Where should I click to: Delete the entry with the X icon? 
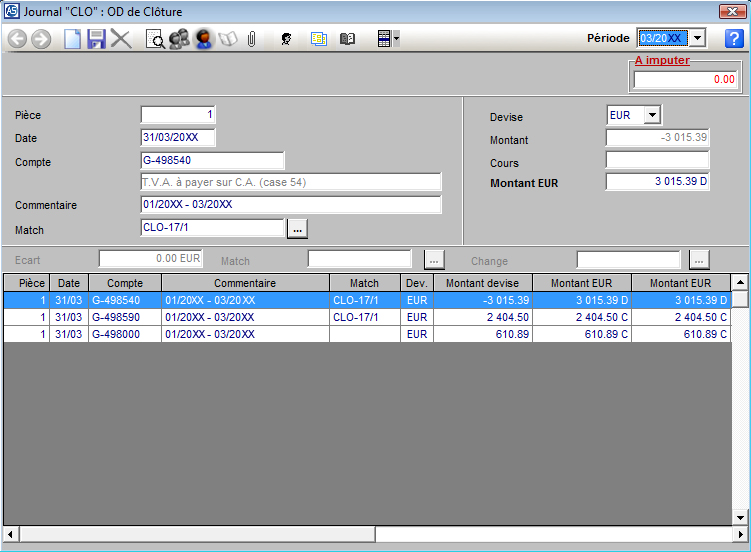click(121, 39)
